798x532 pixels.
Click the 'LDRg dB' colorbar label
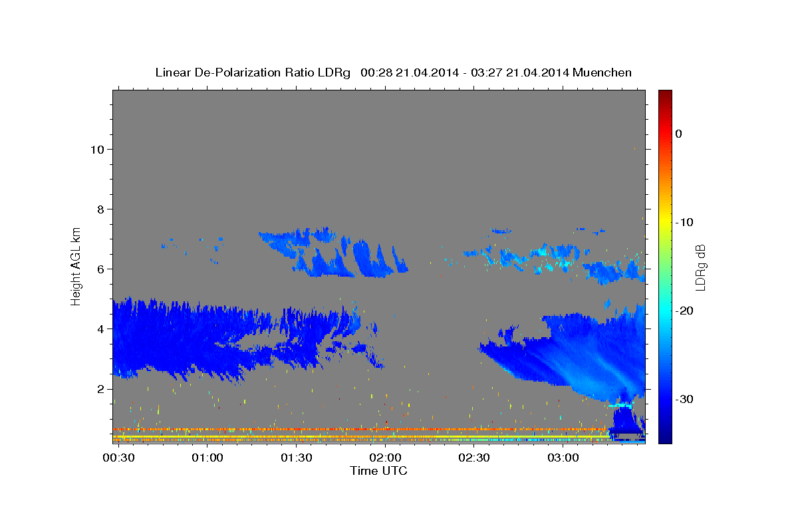pyautogui.click(x=700, y=267)
